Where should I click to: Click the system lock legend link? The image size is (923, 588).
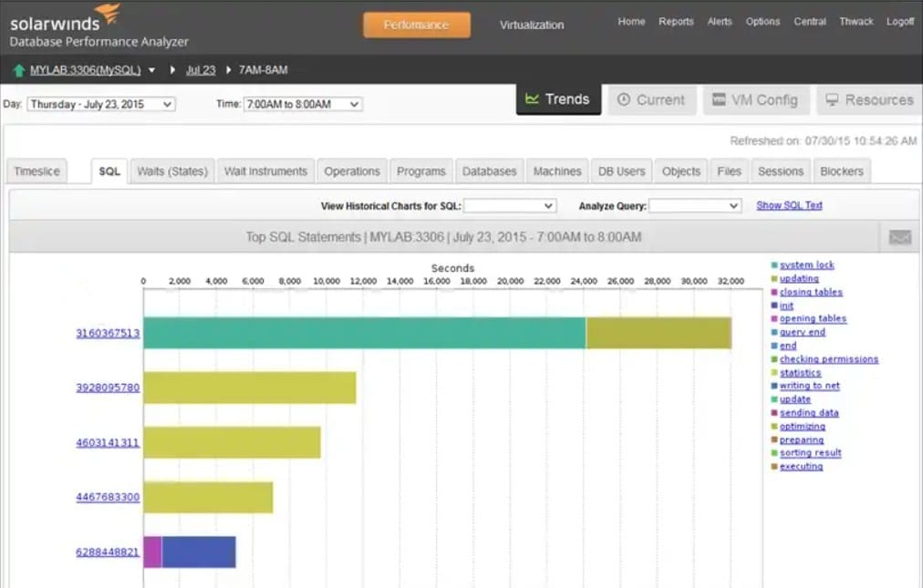806,265
